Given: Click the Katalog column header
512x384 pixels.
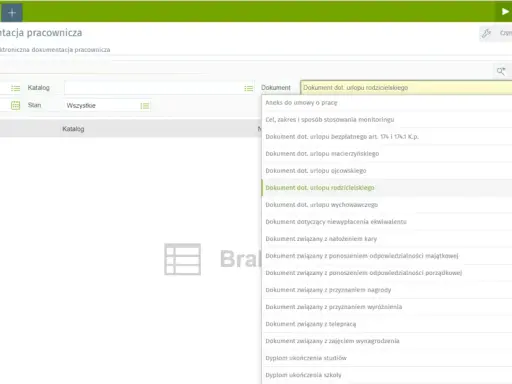Looking at the screenshot, I should 73,129.
